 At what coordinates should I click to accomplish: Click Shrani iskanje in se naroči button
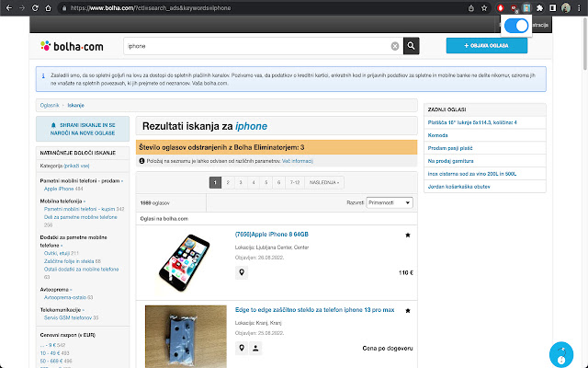click(x=83, y=129)
